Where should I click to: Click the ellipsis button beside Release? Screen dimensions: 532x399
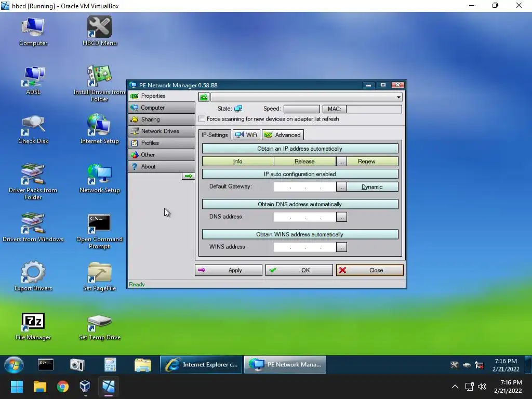click(x=341, y=162)
